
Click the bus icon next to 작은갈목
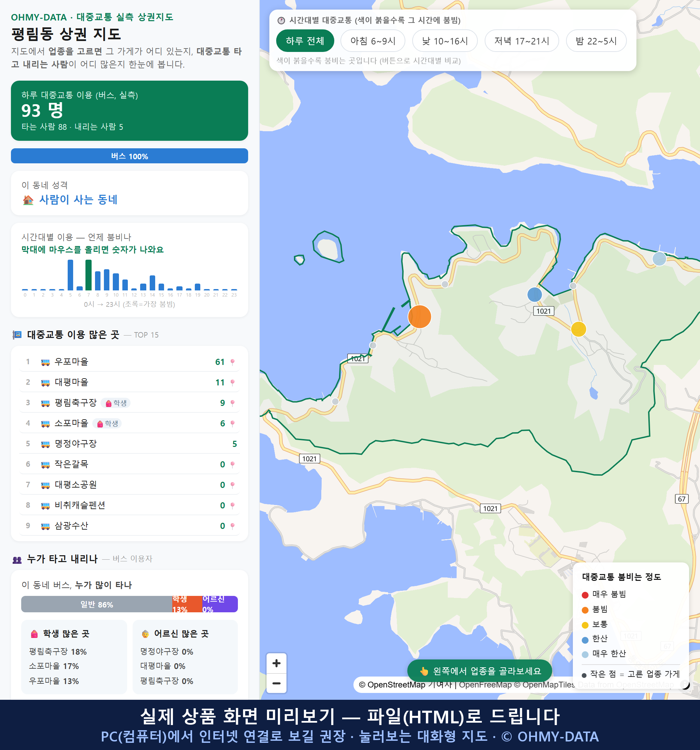coord(45,464)
